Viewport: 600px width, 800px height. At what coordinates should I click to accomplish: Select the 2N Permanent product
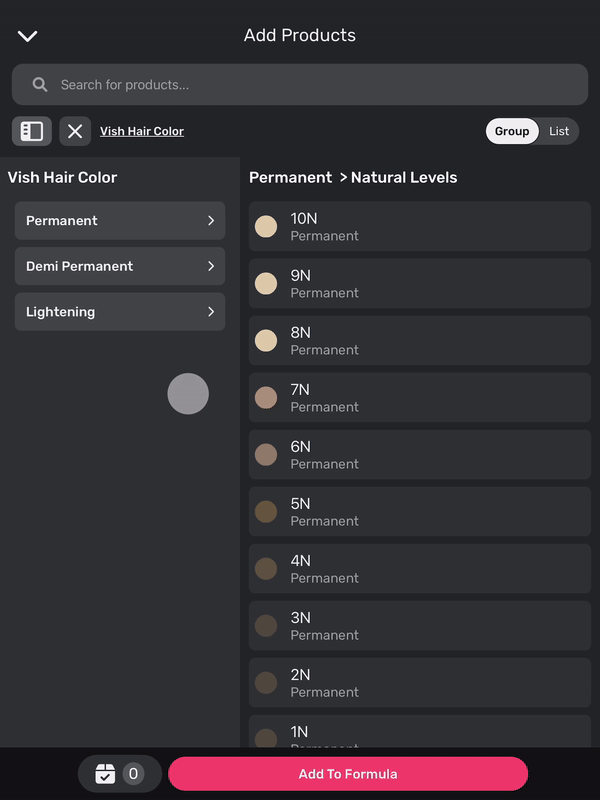(x=420, y=683)
